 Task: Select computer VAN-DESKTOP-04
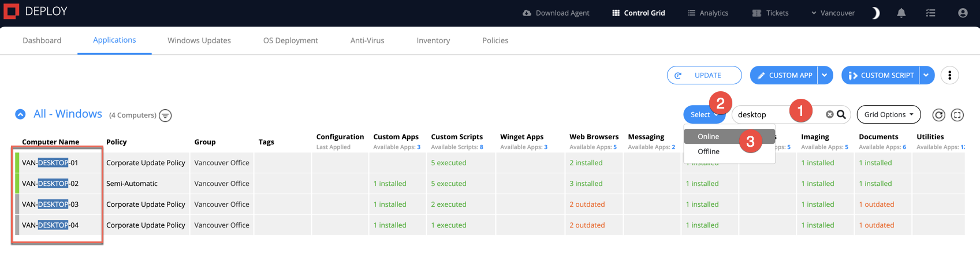coord(50,225)
